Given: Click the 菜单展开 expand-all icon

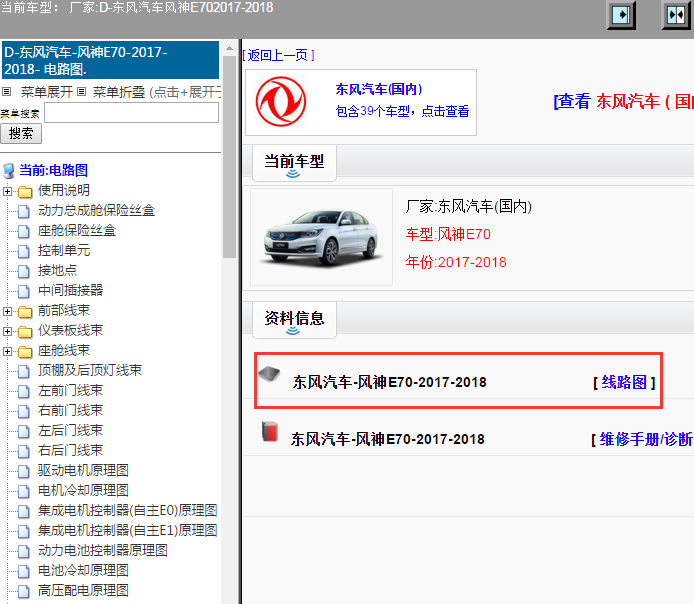Looking at the screenshot, I should [6, 92].
